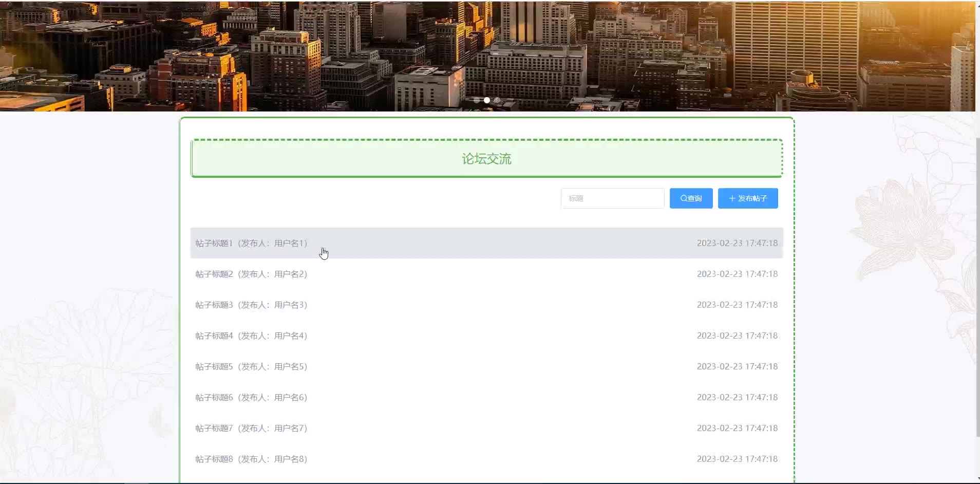Click the page vertical scrollbar
Viewport: 980px width, 484px height.
pos(977,288)
